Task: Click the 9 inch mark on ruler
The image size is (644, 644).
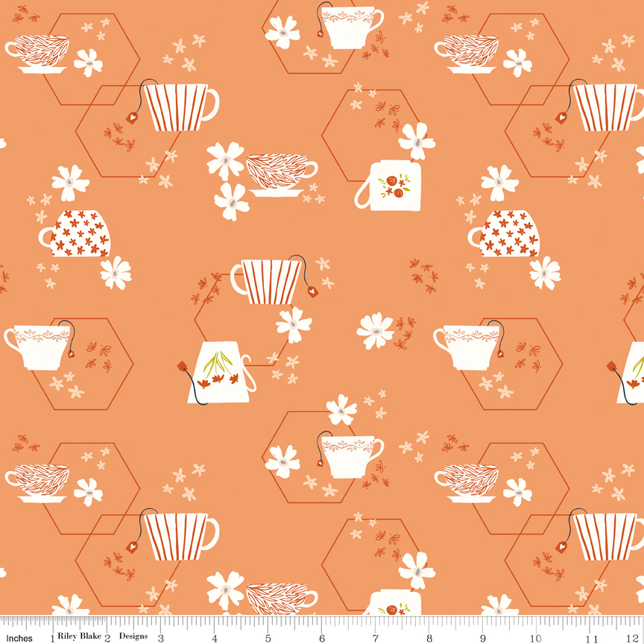Action: click(483, 637)
